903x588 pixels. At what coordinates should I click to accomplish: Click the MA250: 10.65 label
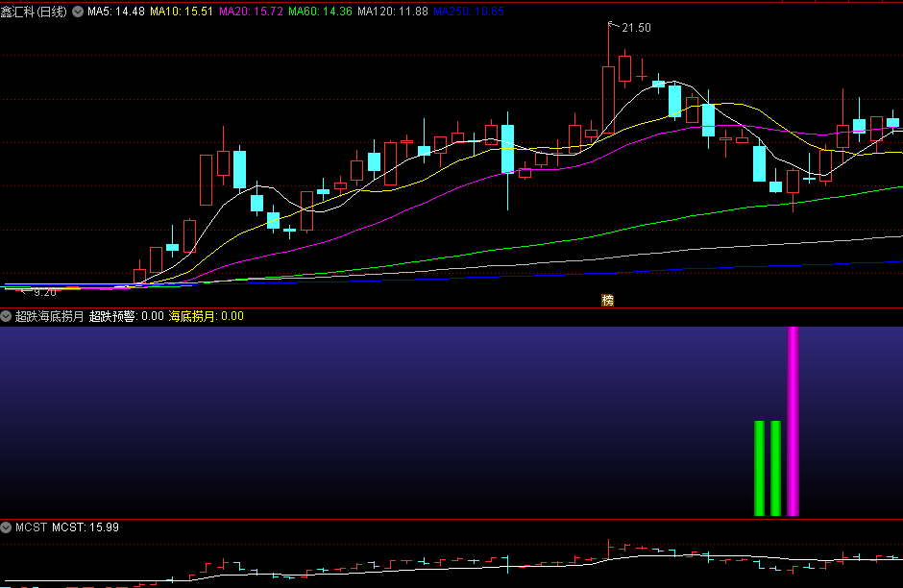tap(469, 12)
